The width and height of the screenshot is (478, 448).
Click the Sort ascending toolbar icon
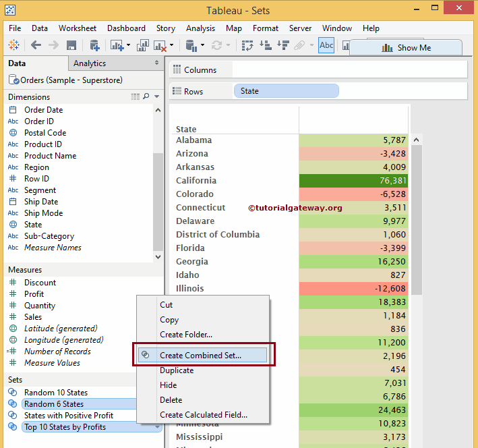coord(265,45)
